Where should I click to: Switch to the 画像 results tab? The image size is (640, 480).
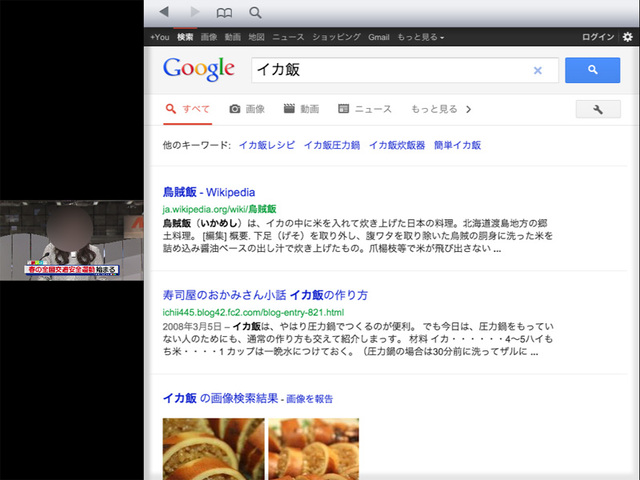coord(247,109)
